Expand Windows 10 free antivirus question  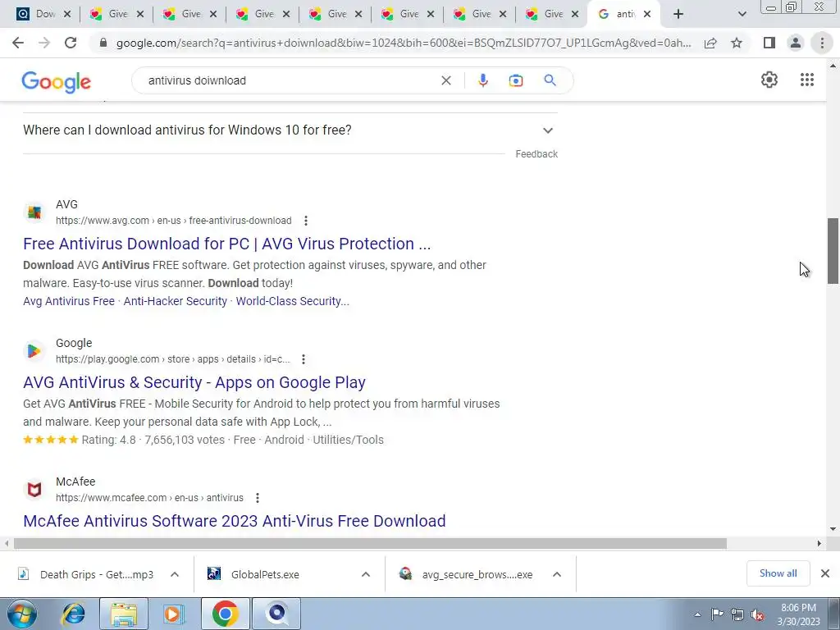[x=290, y=130]
